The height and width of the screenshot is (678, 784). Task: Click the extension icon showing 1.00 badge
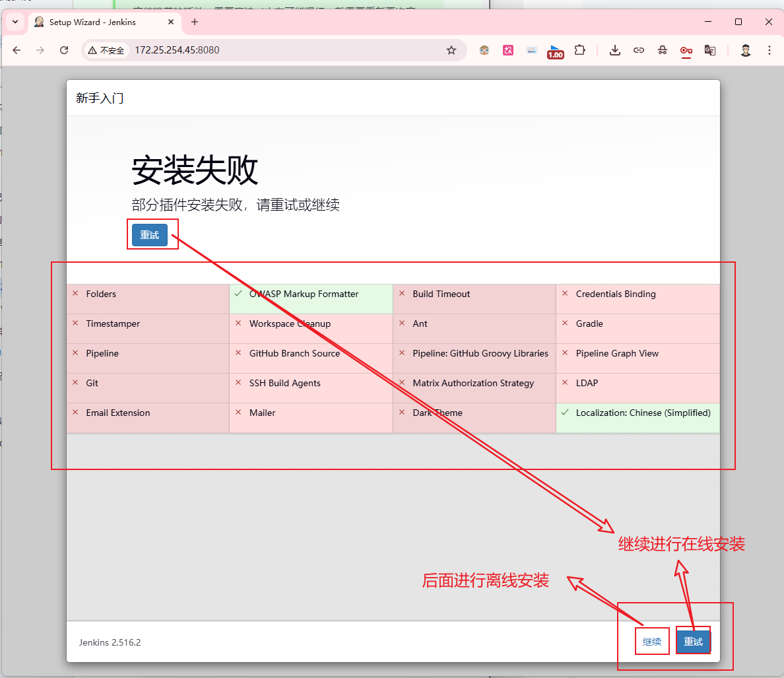556,51
